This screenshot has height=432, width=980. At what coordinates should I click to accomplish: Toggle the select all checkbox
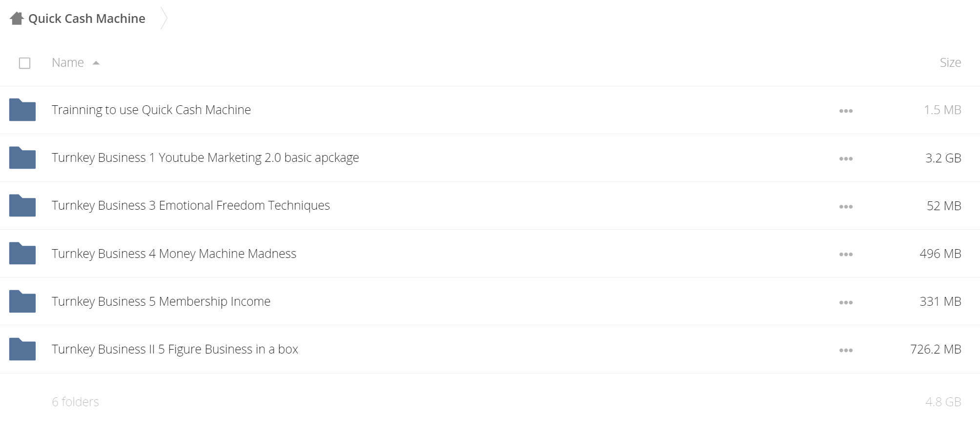pos(24,63)
